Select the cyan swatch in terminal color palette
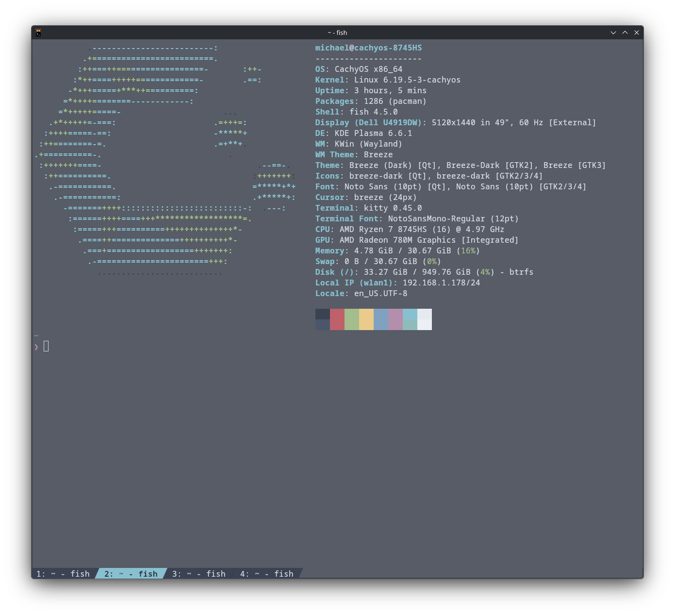The image size is (675, 616). point(410,319)
